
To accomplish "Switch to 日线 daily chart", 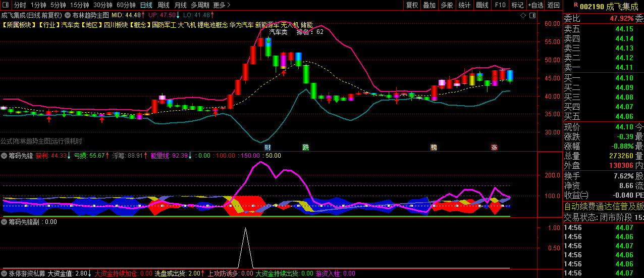I will [146, 5].
